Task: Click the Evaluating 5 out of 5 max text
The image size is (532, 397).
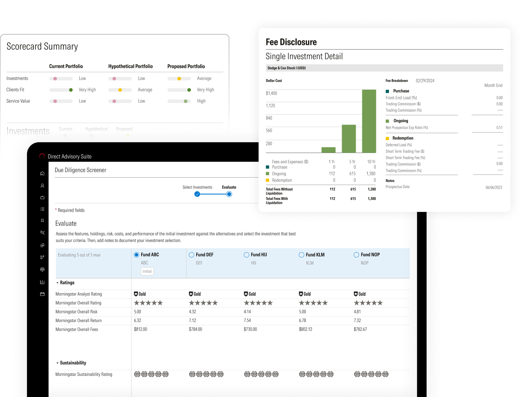Action: pyautogui.click(x=79, y=255)
